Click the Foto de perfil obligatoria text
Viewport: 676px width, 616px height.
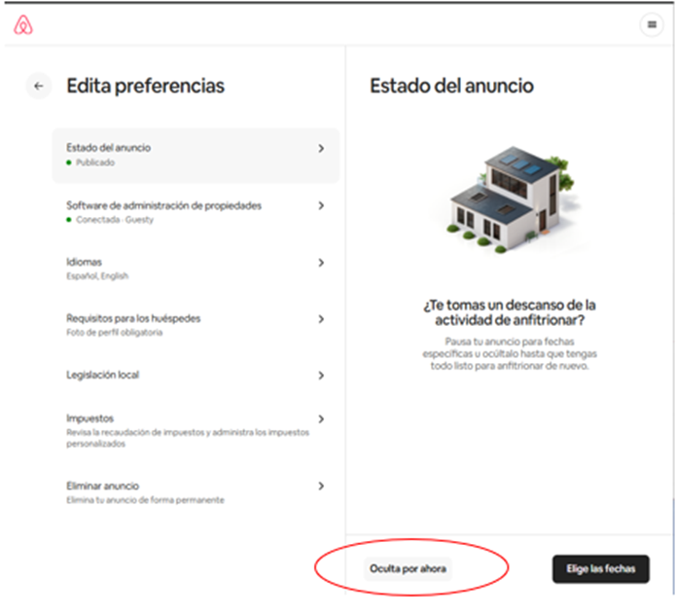(x=114, y=333)
